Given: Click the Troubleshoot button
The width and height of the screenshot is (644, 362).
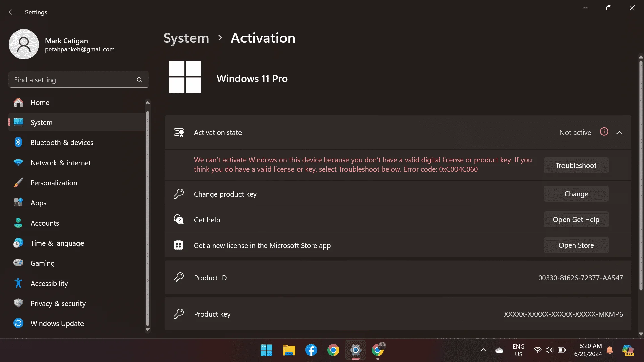Looking at the screenshot, I should click(576, 165).
